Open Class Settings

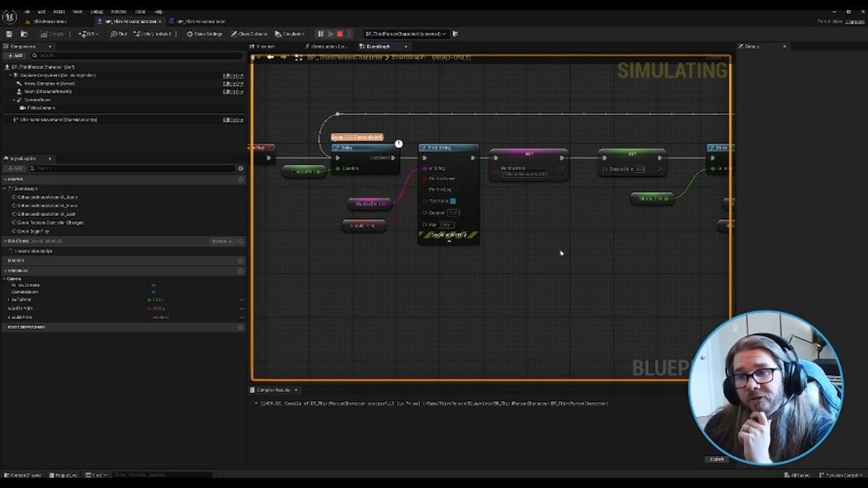click(x=205, y=34)
